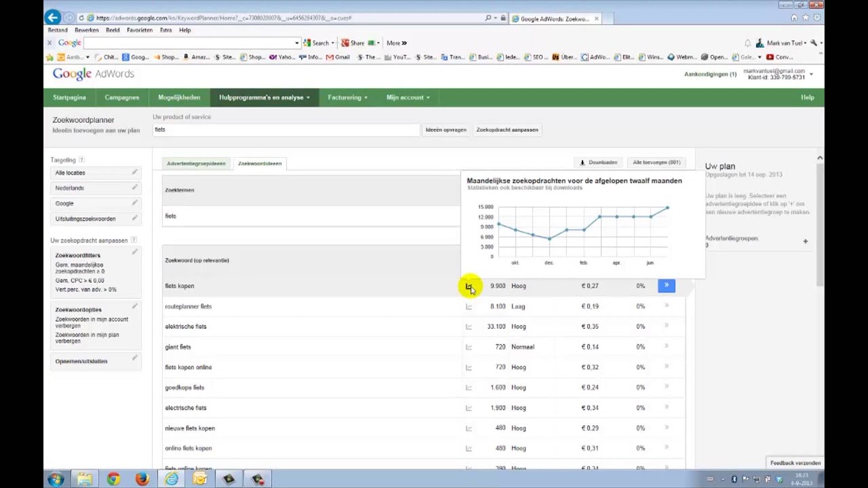This screenshot has height=488, width=868.
Task: Open the Mogelijkheden tab
Action: tap(179, 98)
